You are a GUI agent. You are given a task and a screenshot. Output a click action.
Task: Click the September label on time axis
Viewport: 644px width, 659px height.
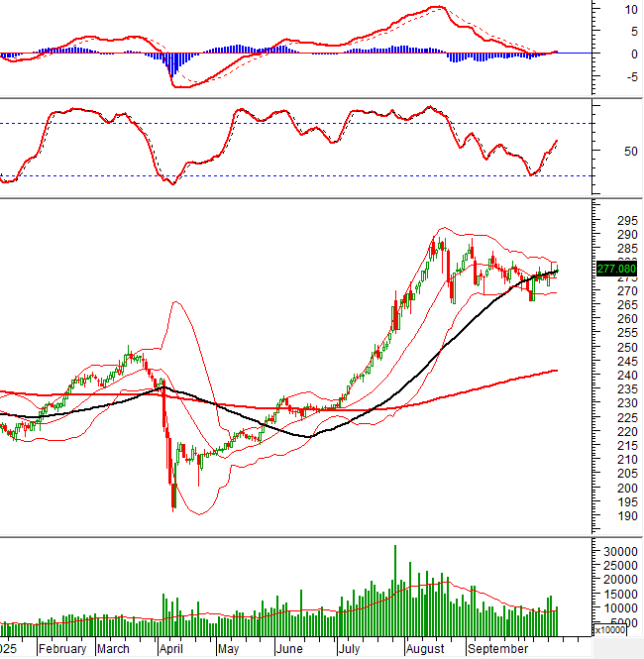click(497, 649)
